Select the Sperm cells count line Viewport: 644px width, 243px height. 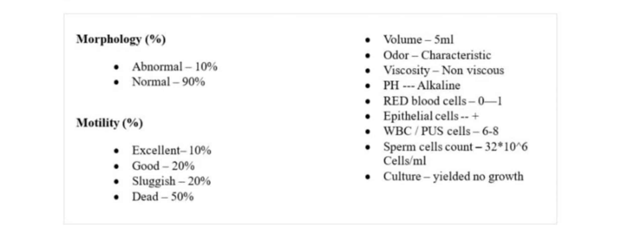click(455, 147)
